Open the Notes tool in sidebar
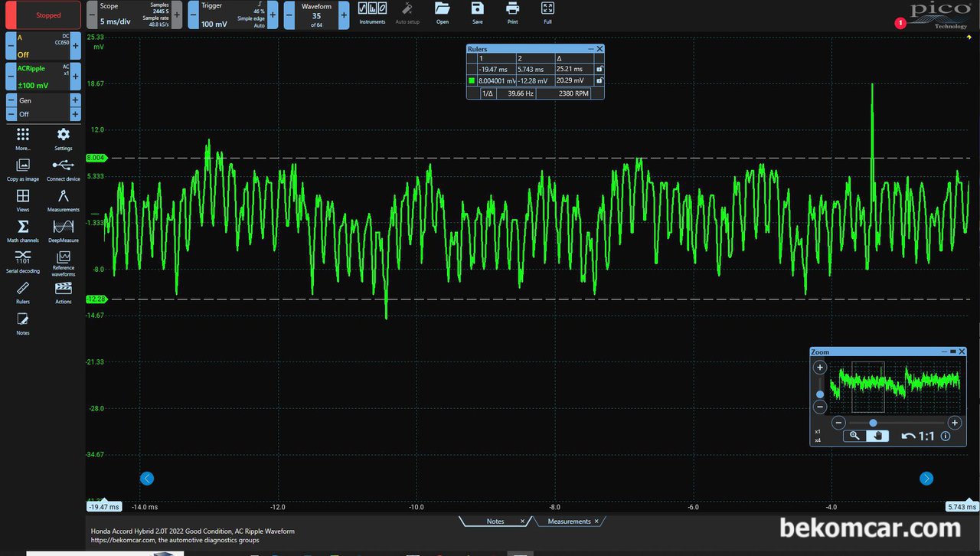The image size is (980, 556). pyautogui.click(x=23, y=324)
